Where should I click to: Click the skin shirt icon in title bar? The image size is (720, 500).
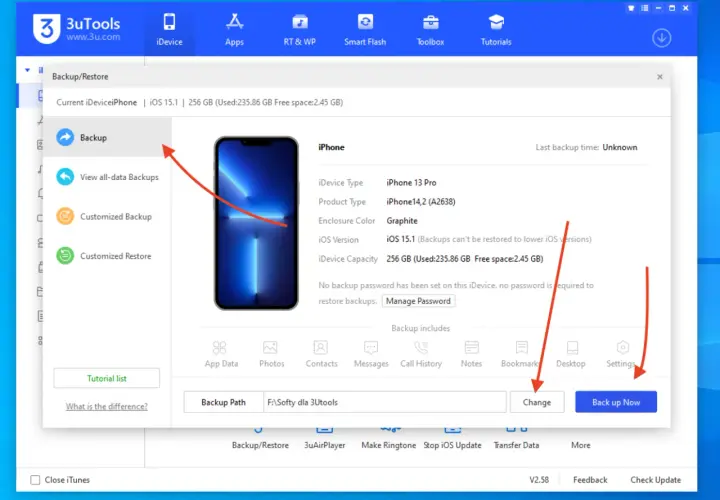coord(631,8)
